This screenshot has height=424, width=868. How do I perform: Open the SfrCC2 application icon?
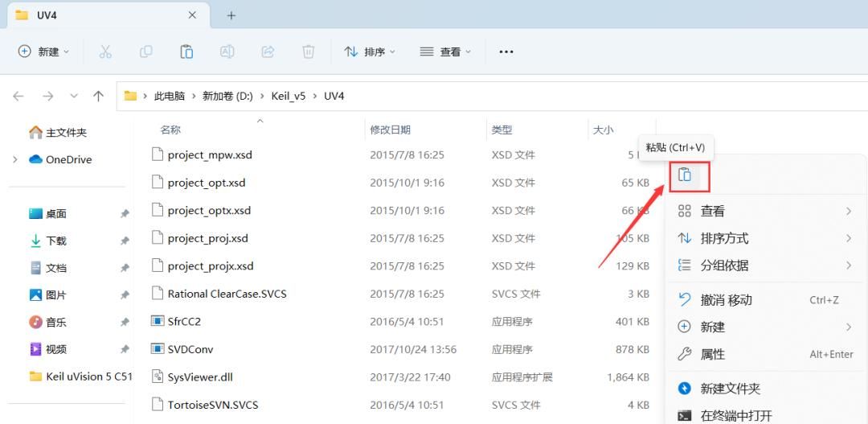pyautogui.click(x=158, y=321)
